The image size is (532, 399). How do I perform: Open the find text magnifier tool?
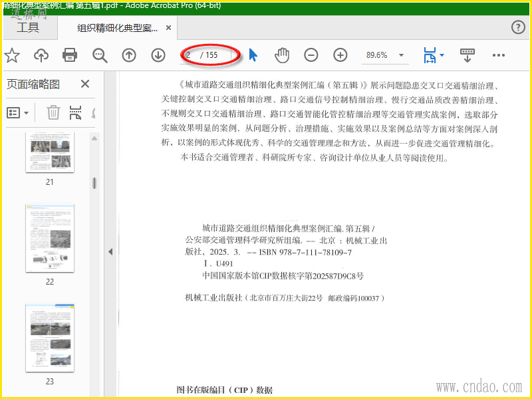click(100, 55)
